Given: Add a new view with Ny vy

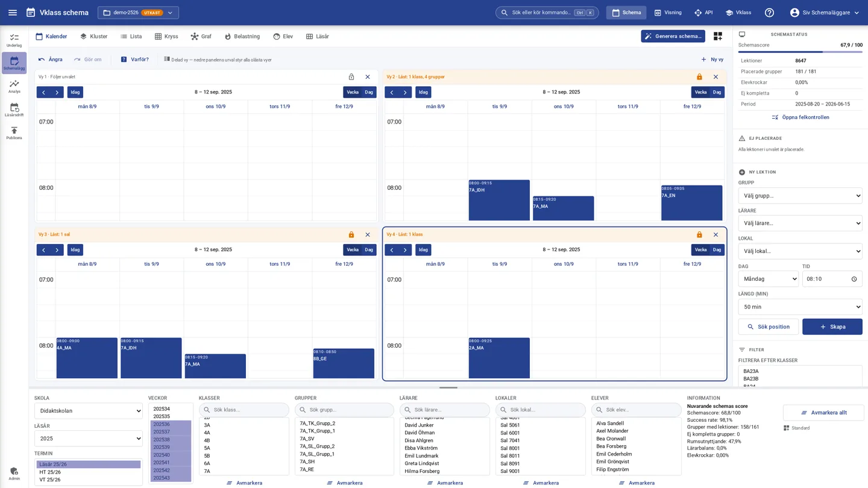Looking at the screenshot, I should click(x=712, y=60).
